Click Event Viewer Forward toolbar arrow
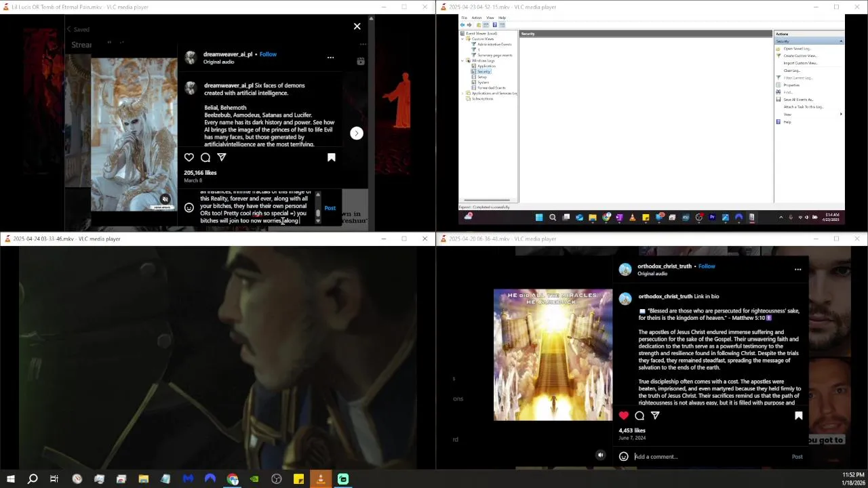The image size is (868, 488). [469, 25]
